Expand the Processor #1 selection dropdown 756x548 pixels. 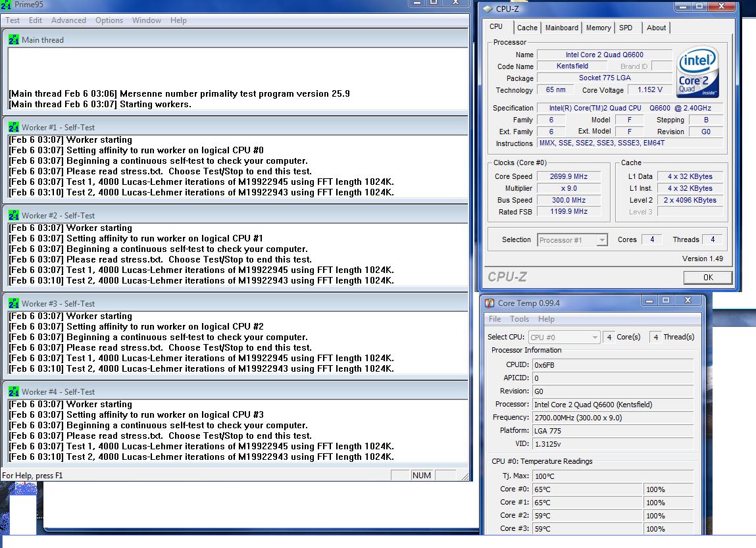click(602, 240)
